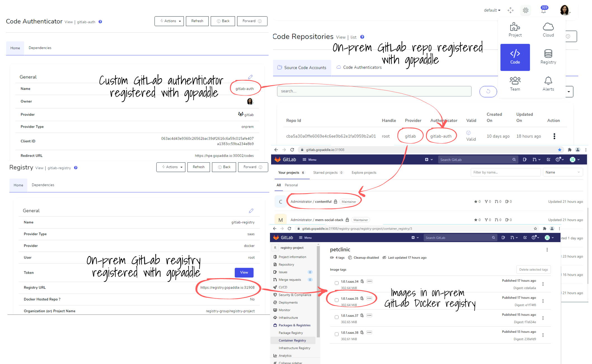Click refresh circle button beside search field
The image size is (592, 364).
click(488, 91)
